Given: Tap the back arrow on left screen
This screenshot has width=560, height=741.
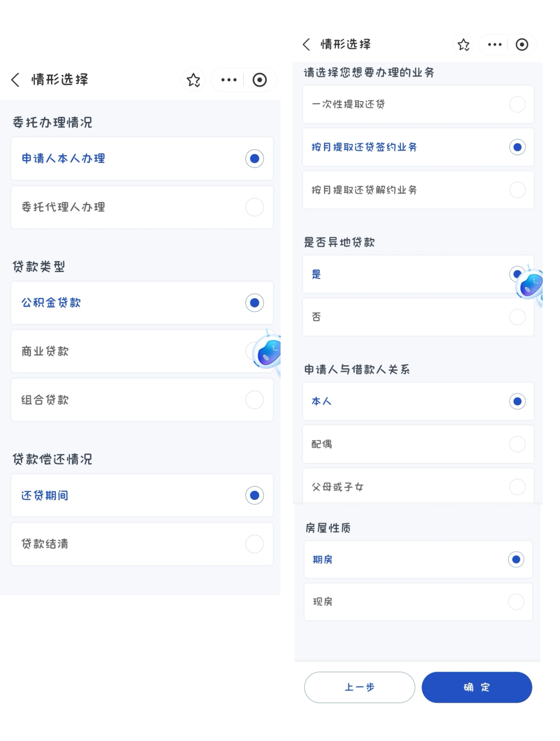Looking at the screenshot, I should click(16, 80).
